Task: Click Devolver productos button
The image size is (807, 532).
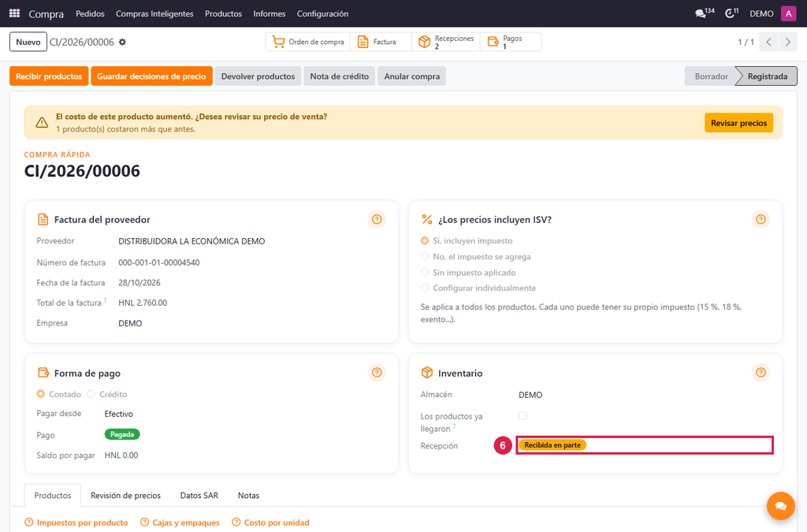Action: point(258,76)
